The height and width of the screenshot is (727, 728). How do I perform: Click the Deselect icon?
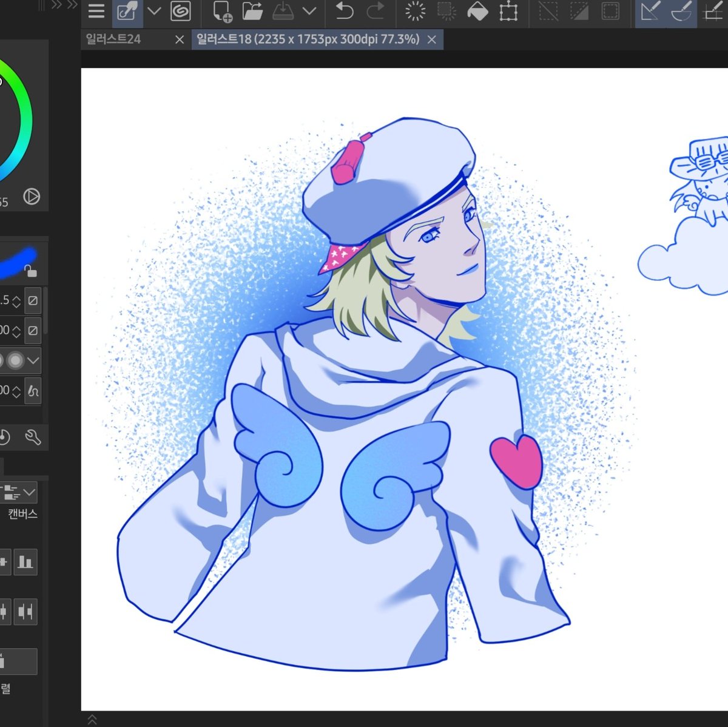coord(548,12)
